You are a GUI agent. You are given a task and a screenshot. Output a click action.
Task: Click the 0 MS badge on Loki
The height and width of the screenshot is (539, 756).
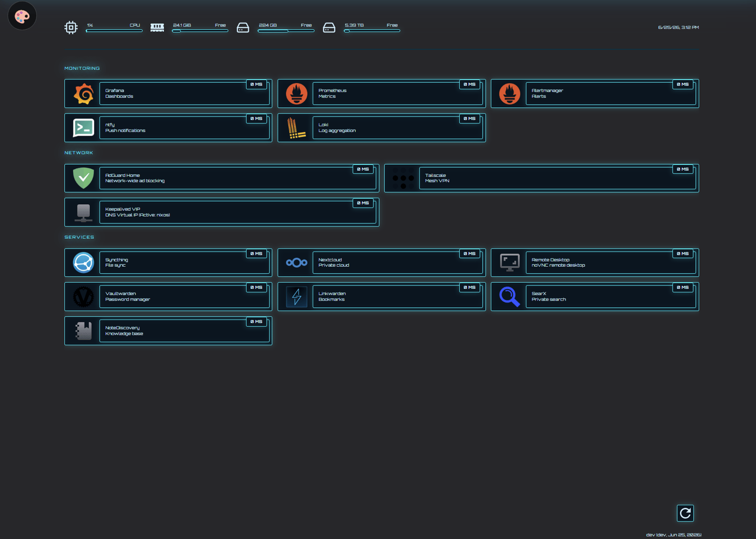470,119
